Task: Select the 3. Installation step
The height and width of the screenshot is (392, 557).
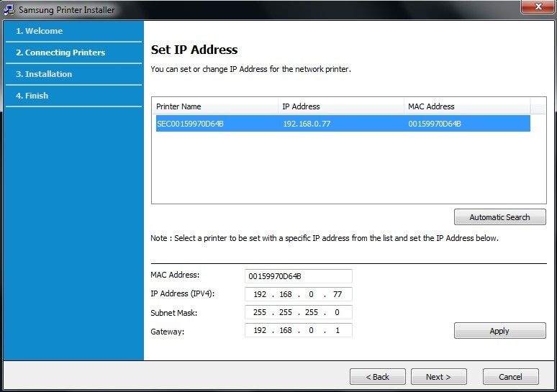Action: (x=44, y=74)
